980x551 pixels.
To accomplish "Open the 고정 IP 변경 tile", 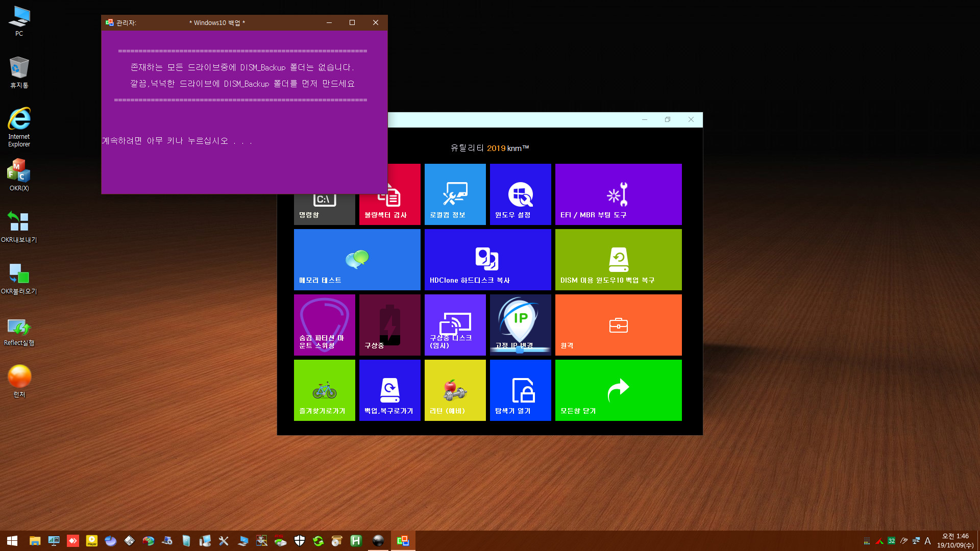I will (520, 325).
